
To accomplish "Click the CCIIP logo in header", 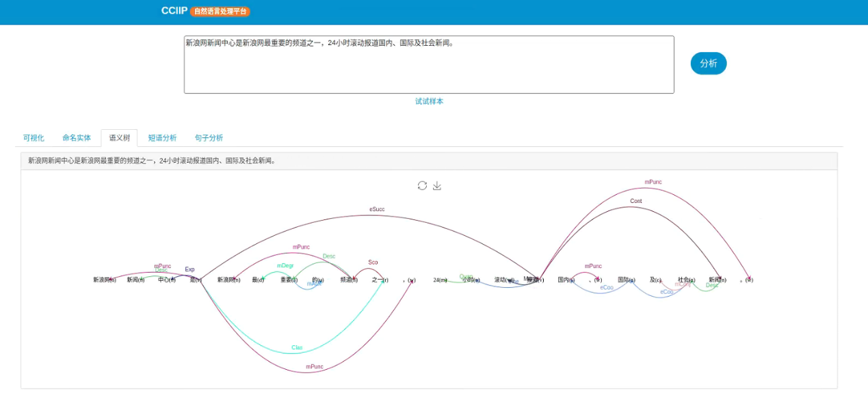I will [174, 11].
